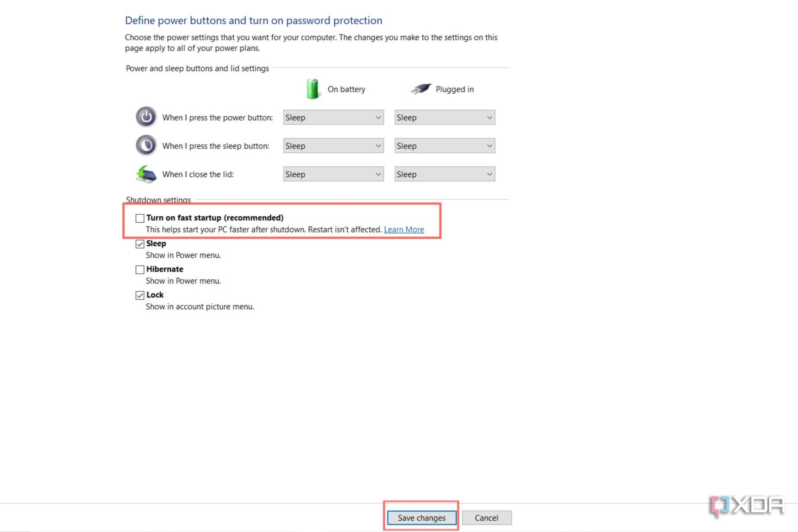Open the sleep button Plugged in dropdown

445,145
